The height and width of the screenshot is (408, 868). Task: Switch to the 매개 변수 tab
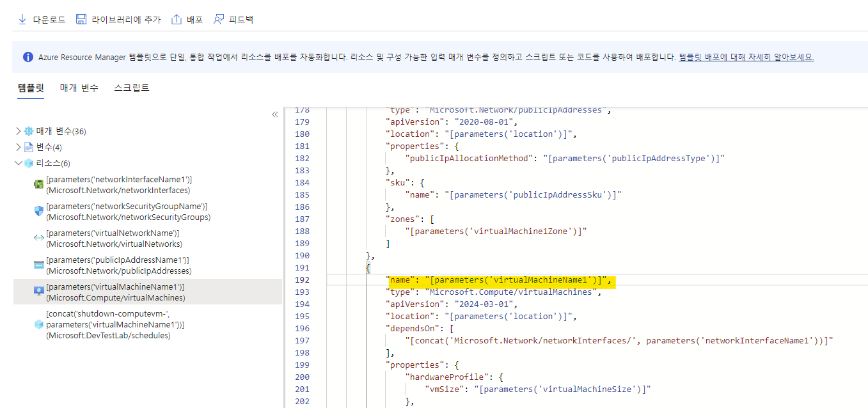coord(79,88)
